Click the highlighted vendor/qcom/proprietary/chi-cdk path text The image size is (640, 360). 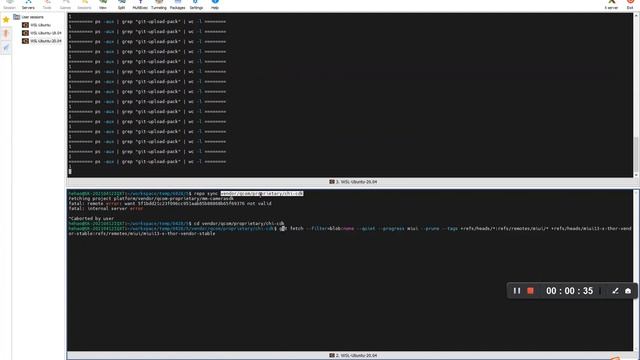click(x=262, y=193)
